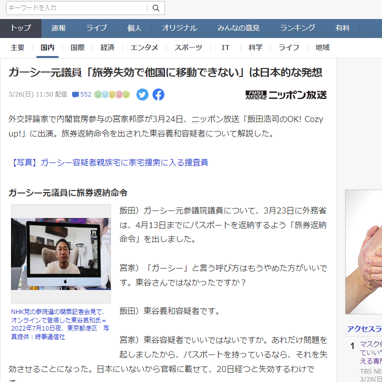Open the ranked マスク article link
Viewport: 382px width, 382px height.
[x=371, y=352]
